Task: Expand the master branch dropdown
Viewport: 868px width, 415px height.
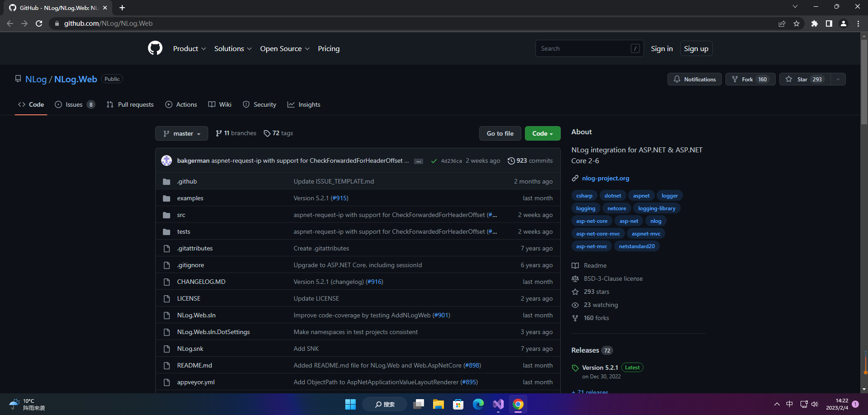Action: pyautogui.click(x=181, y=133)
